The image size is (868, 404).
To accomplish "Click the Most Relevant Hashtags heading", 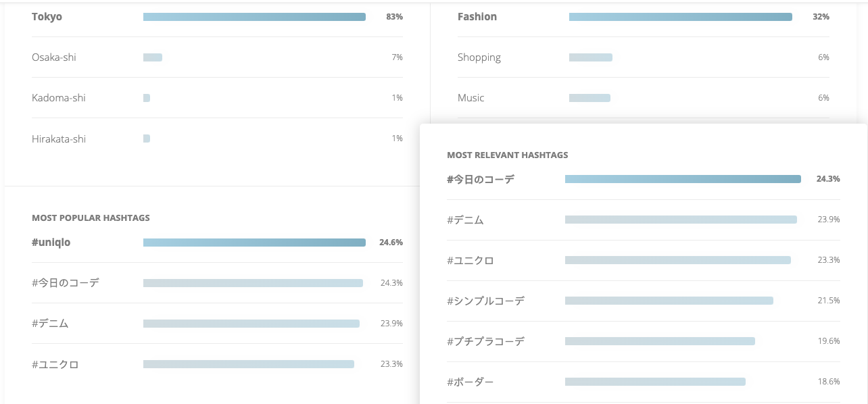I will pyautogui.click(x=508, y=155).
